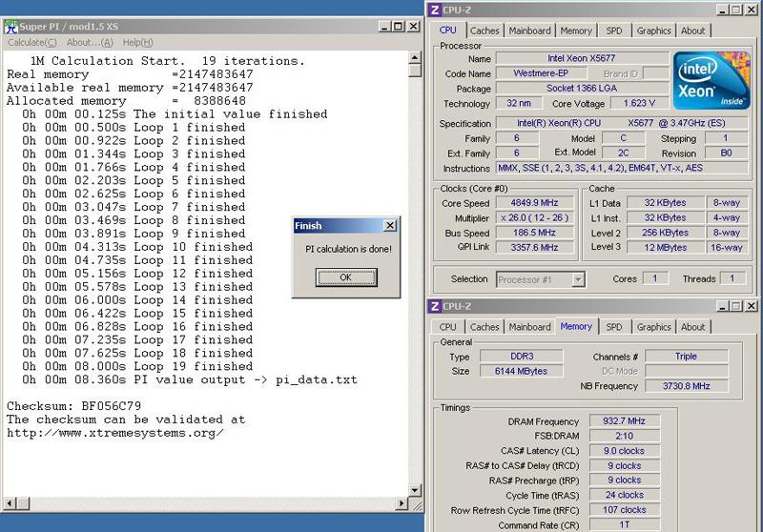
Task: Click the processor Name field Intel Xeon X5677
Action: pos(582,58)
